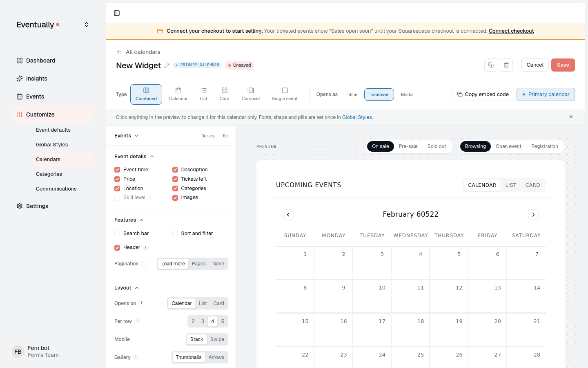Viewport: 588px width, 368px height.
Task: Click Copy embed code
Action: click(x=483, y=94)
